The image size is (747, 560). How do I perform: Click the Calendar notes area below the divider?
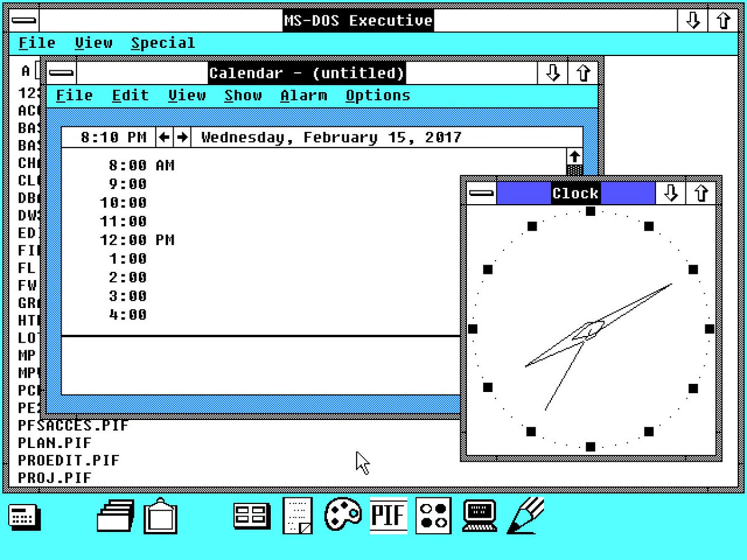tap(261, 366)
